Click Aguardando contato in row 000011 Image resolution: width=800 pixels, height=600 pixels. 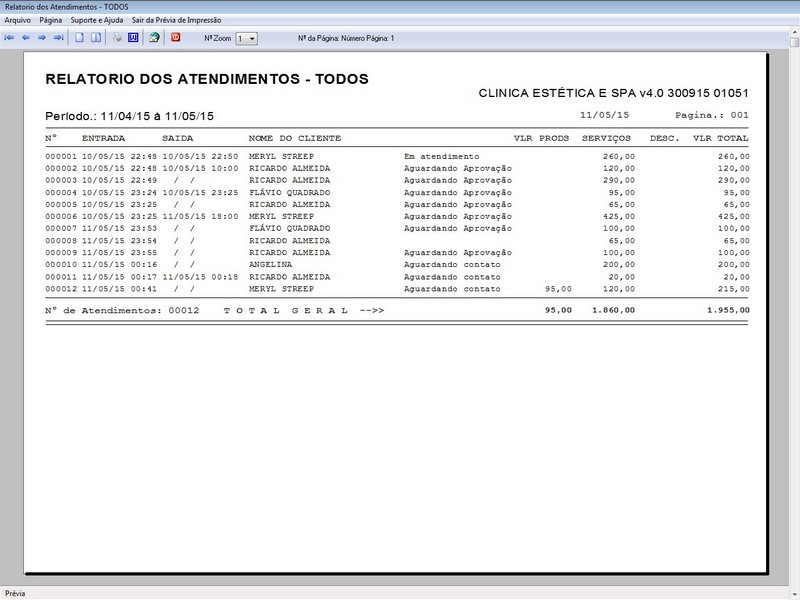click(x=452, y=277)
